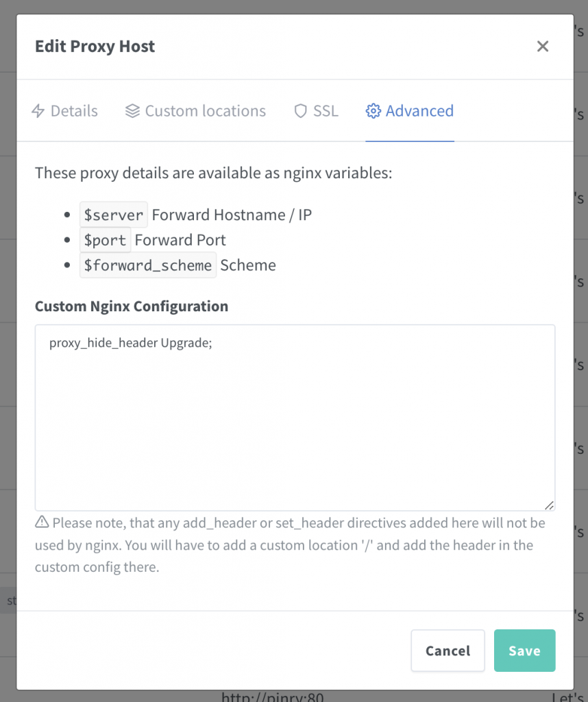The height and width of the screenshot is (702, 588).
Task: Switch to the Details tab
Action: pos(64,111)
